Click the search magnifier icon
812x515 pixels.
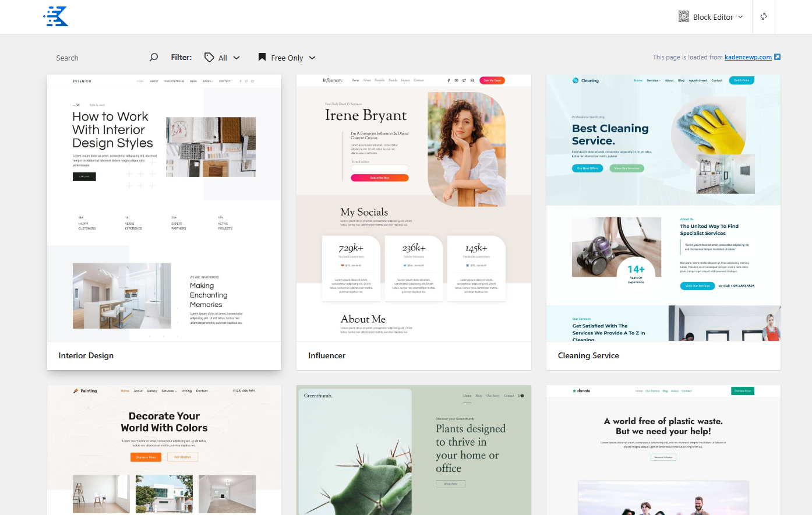(154, 57)
